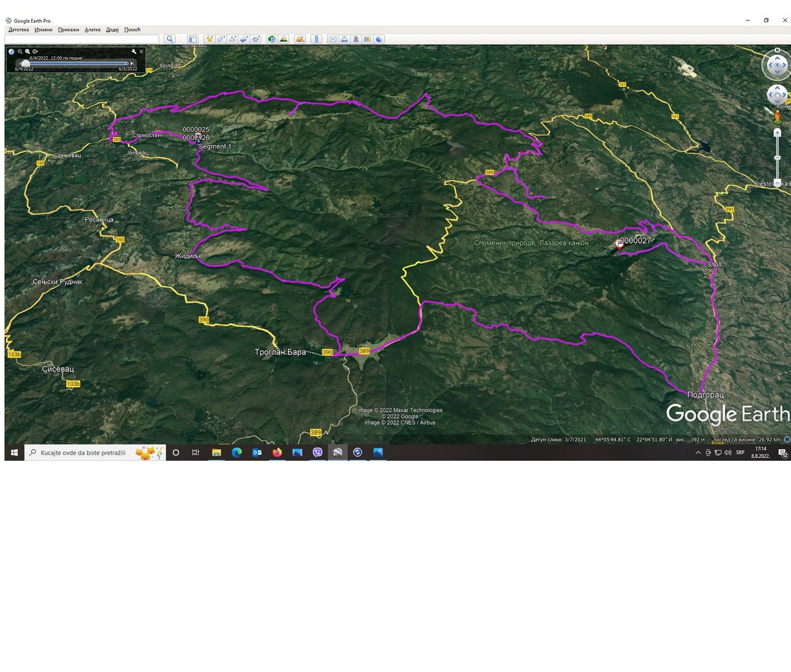Open Outlook from the taskbar
The image size is (791, 672).
pos(257,452)
